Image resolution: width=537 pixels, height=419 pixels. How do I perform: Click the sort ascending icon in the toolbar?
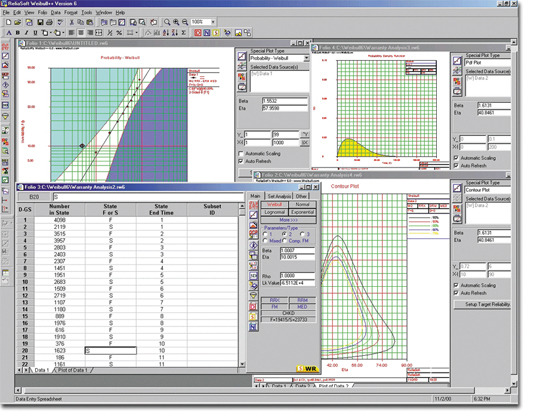pos(166,33)
